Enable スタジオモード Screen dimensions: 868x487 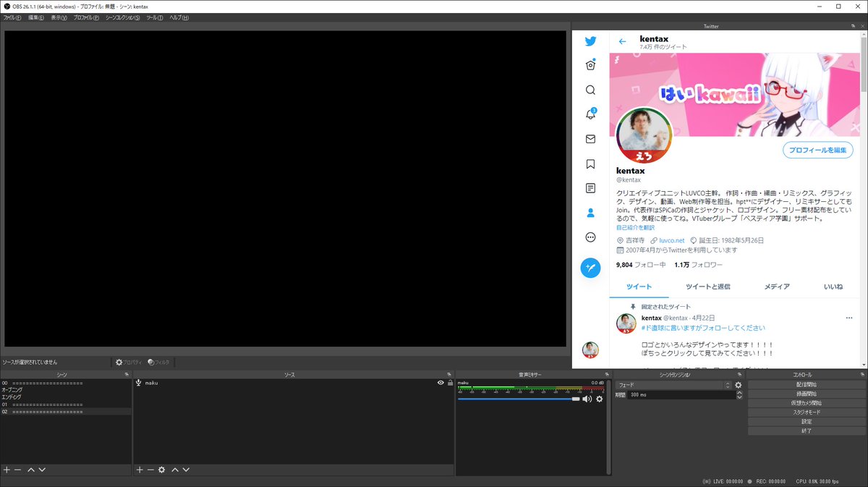[x=807, y=412]
